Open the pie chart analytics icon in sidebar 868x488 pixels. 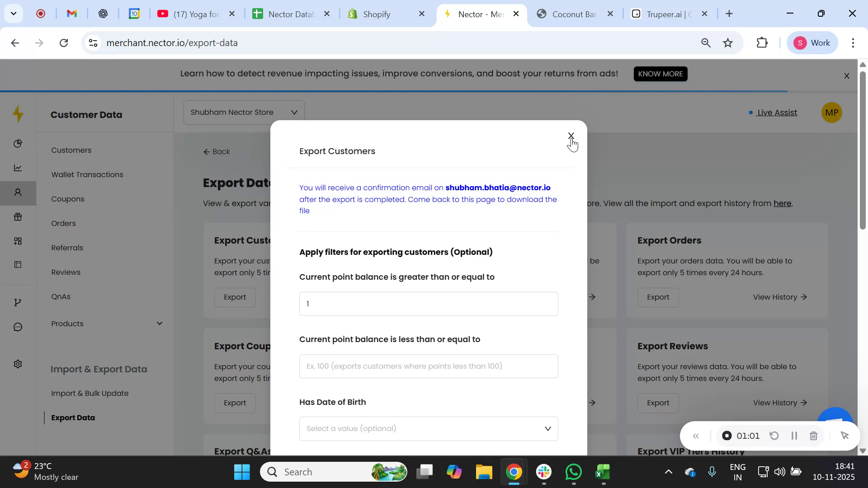point(18,143)
